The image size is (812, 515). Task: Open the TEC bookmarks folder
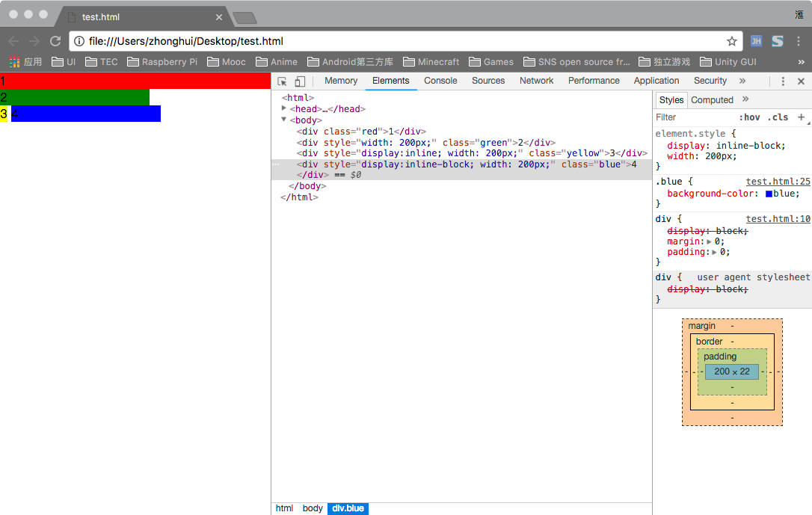102,62
